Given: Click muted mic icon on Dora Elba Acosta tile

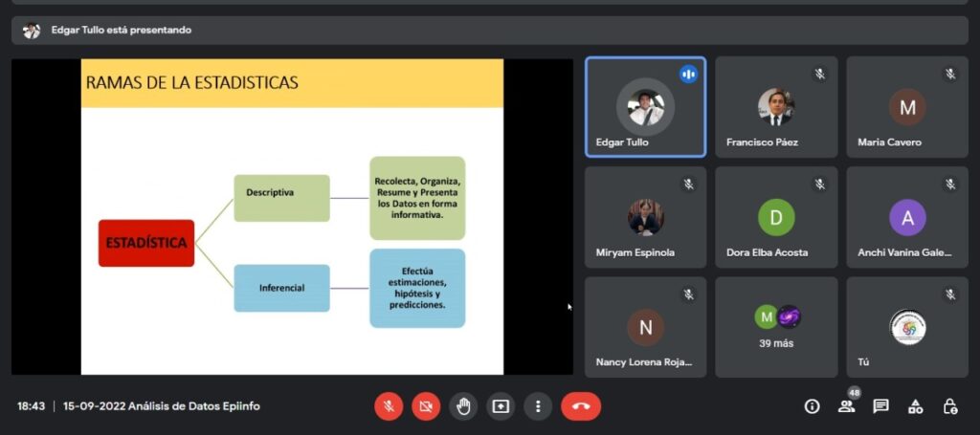Looking at the screenshot, I should click(819, 185).
